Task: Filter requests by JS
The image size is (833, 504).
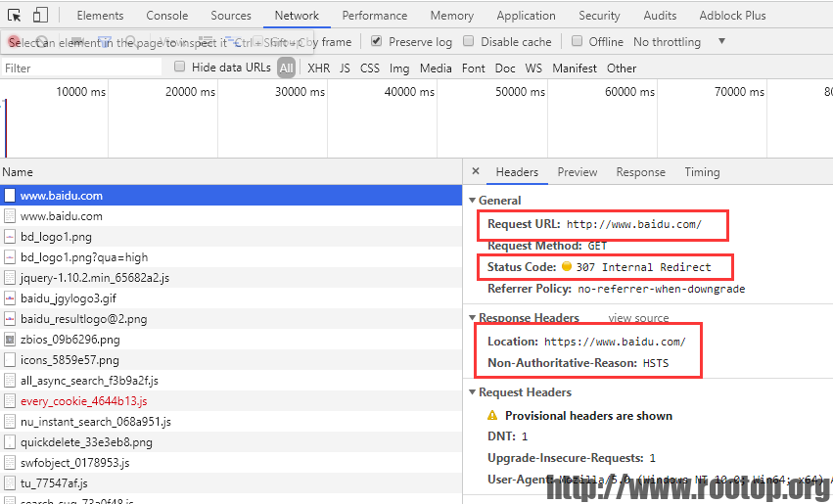Action: pyautogui.click(x=345, y=68)
